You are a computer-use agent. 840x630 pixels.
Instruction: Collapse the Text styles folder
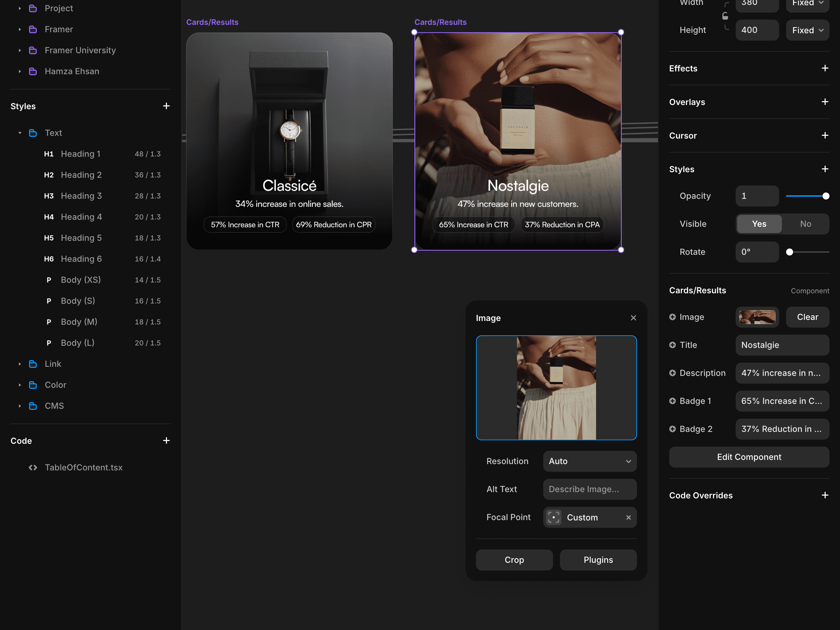tap(20, 133)
